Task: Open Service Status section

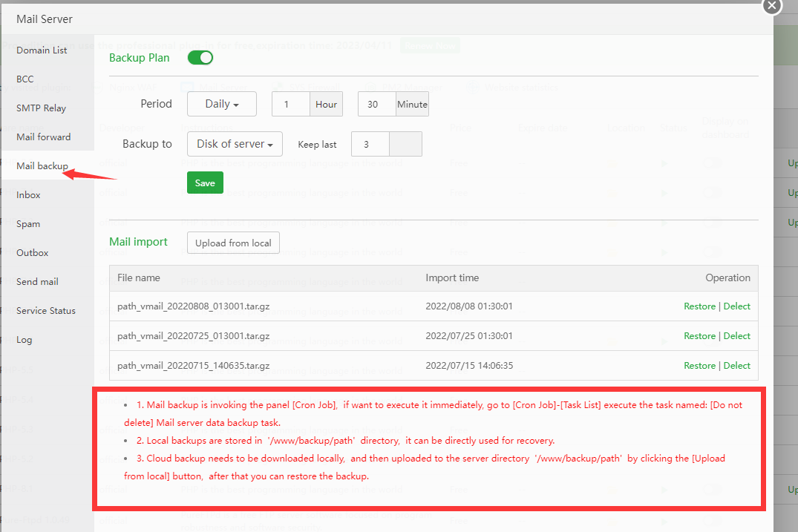Action: tap(46, 311)
